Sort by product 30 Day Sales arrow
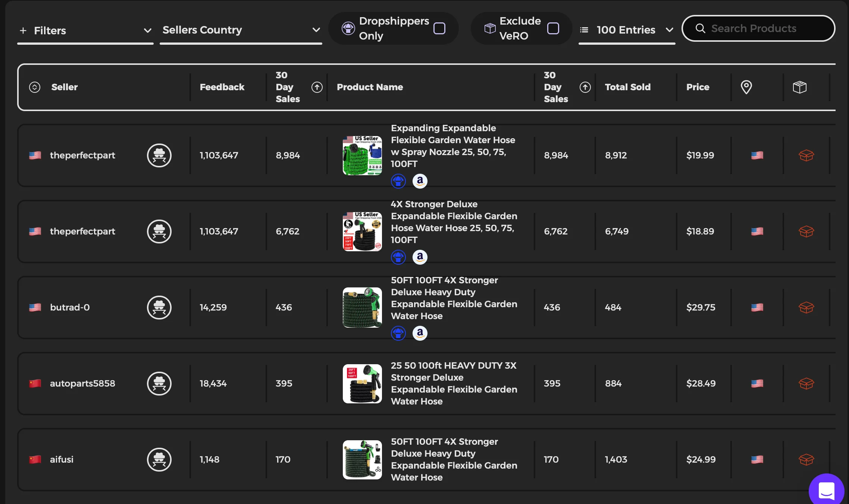 585,87
